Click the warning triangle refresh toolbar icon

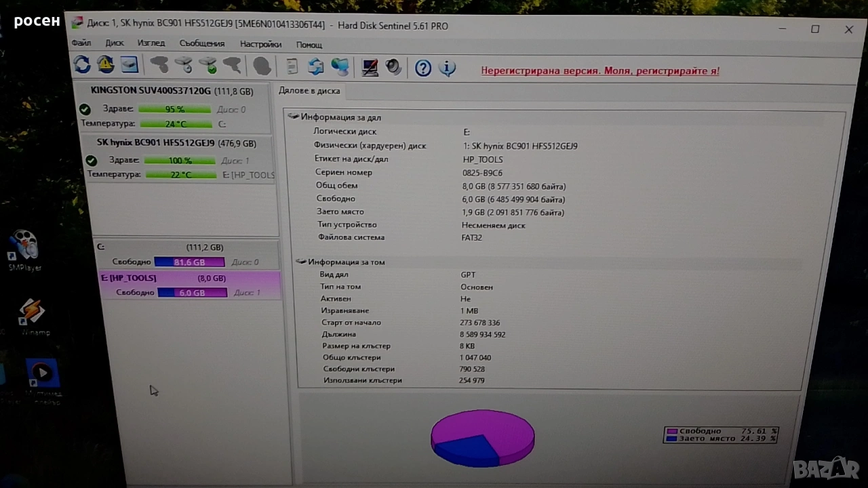(x=106, y=64)
